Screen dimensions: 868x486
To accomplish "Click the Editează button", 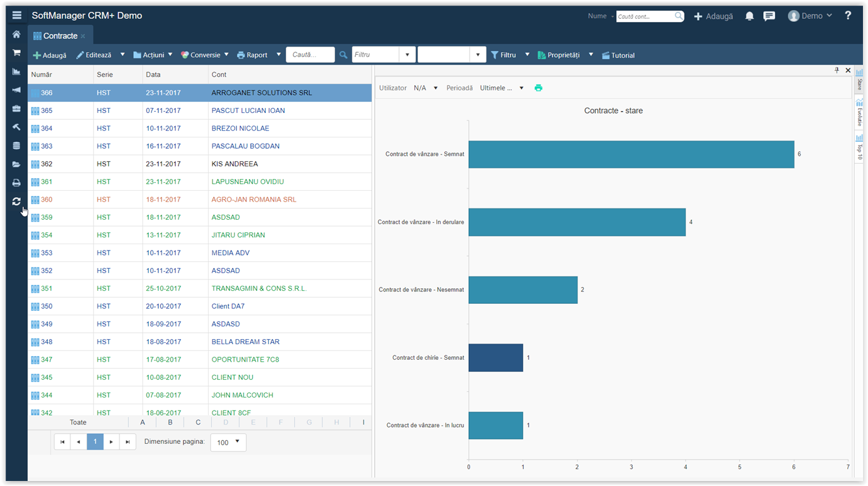I will (x=94, y=55).
